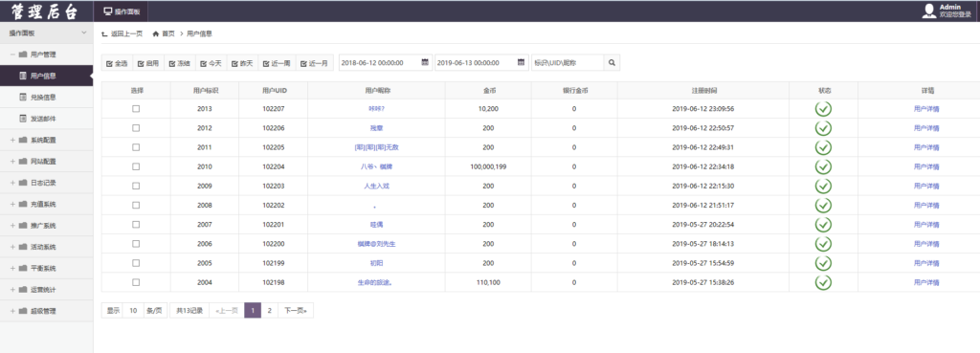980x353 pixels.
Task: Tick the checkbox for user 2009
Action: [136, 187]
